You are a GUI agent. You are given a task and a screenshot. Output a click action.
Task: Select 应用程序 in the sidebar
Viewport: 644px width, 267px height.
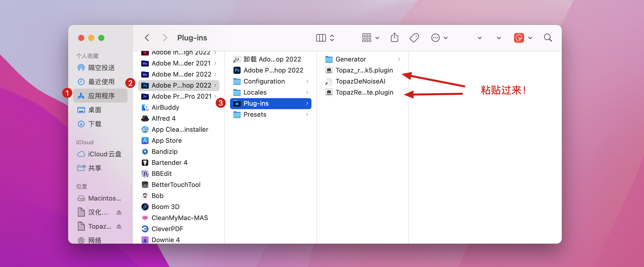coord(101,96)
